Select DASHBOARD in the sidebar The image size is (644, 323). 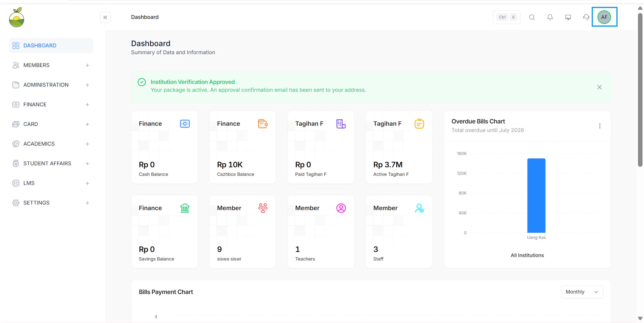pos(51,46)
